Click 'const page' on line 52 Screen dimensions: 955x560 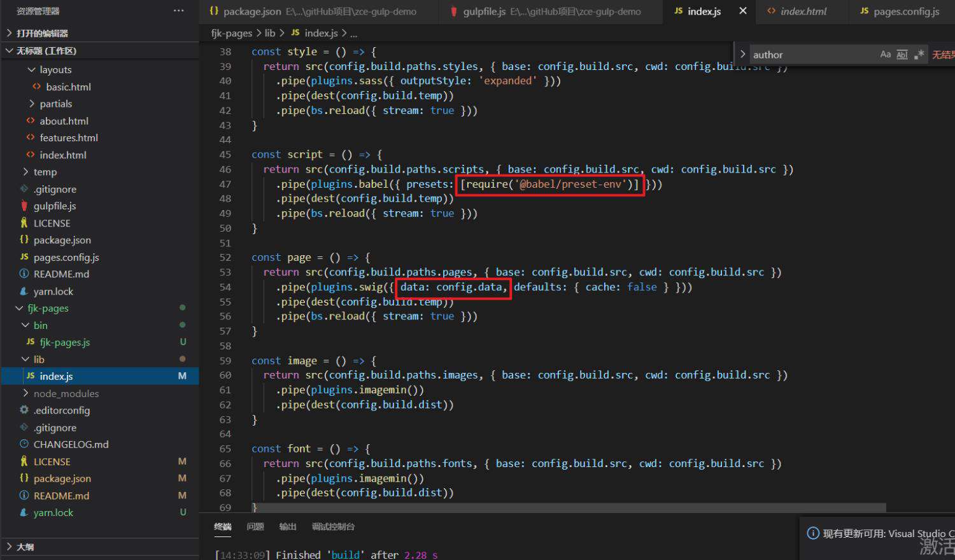(x=281, y=258)
